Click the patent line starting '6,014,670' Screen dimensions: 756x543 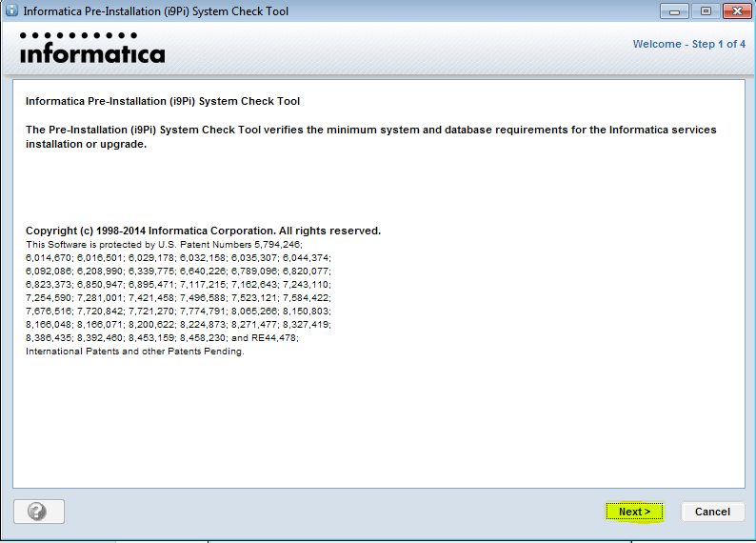(x=178, y=257)
